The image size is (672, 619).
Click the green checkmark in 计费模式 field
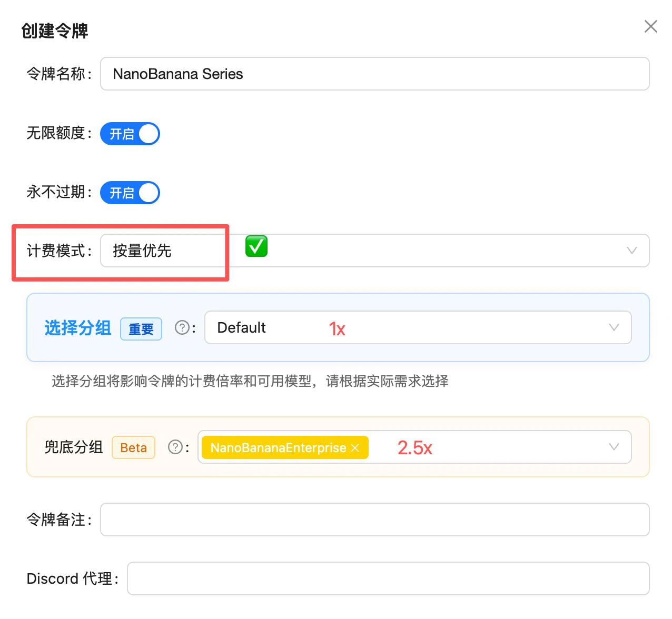(x=255, y=246)
